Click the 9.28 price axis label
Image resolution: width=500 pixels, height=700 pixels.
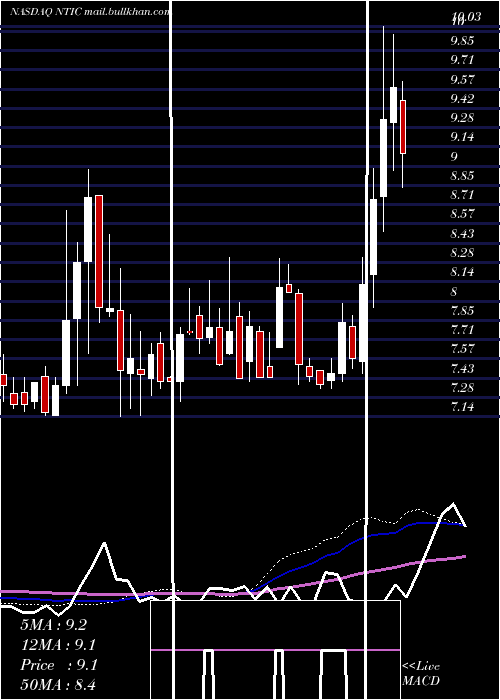point(462,118)
